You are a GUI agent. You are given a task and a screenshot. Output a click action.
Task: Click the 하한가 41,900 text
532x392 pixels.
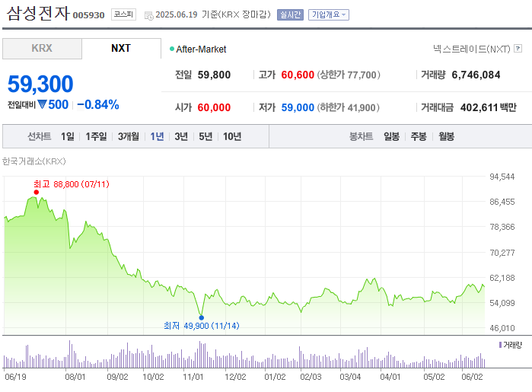(x=349, y=107)
